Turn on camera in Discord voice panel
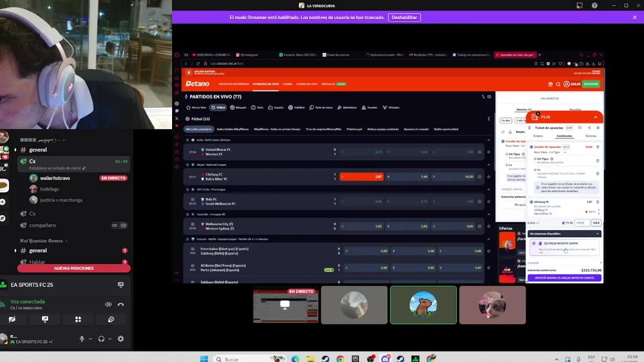Image resolution: width=644 pixels, height=362 pixels. pos(12,319)
